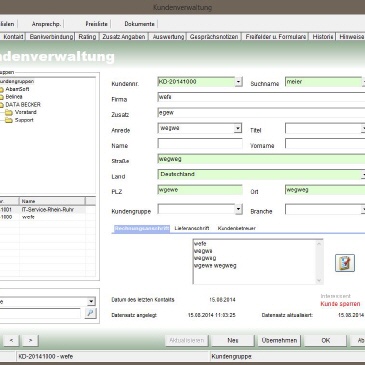This screenshot has width=365, height=365.
Task: Click the Neu button
Action: (233, 340)
